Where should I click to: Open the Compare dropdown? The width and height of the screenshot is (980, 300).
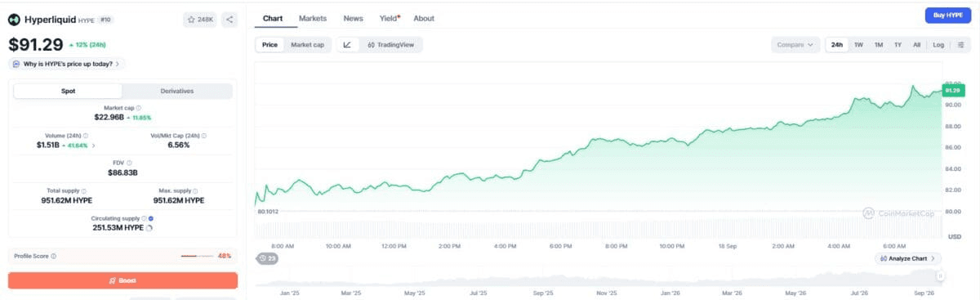795,45
